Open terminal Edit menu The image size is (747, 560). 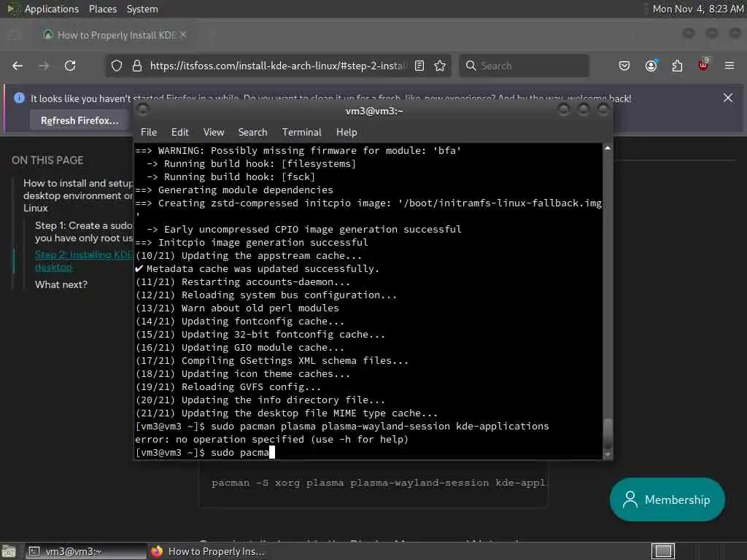click(180, 133)
